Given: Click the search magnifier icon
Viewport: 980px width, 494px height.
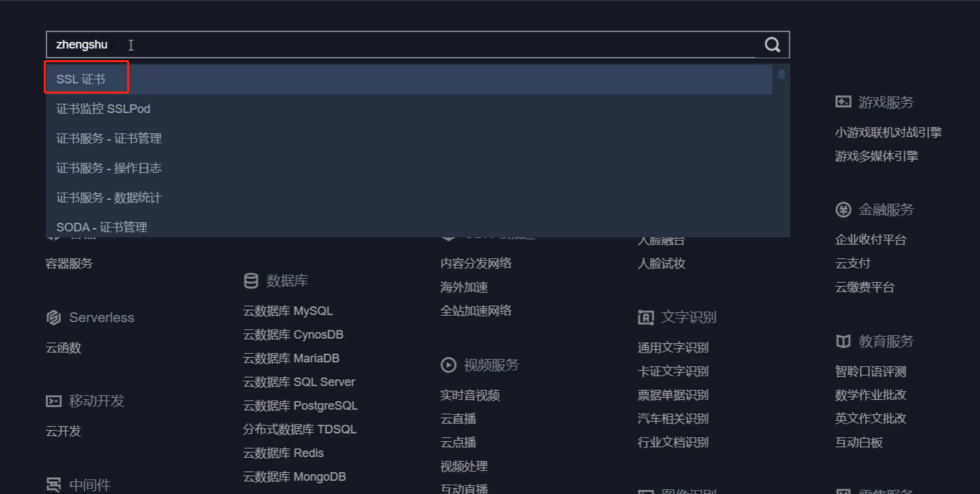Looking at the screenshot, I should click(x=772, y=45).
